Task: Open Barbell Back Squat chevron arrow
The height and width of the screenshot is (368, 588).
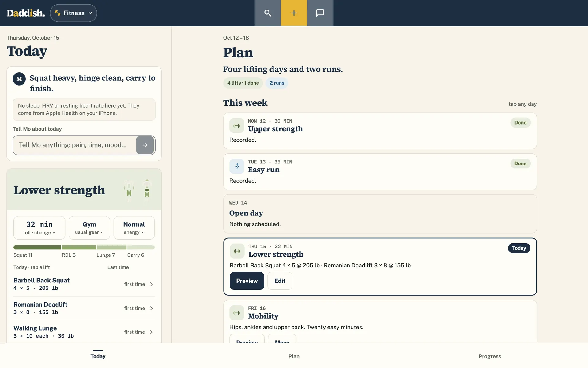Action: (x=152, y=284)
